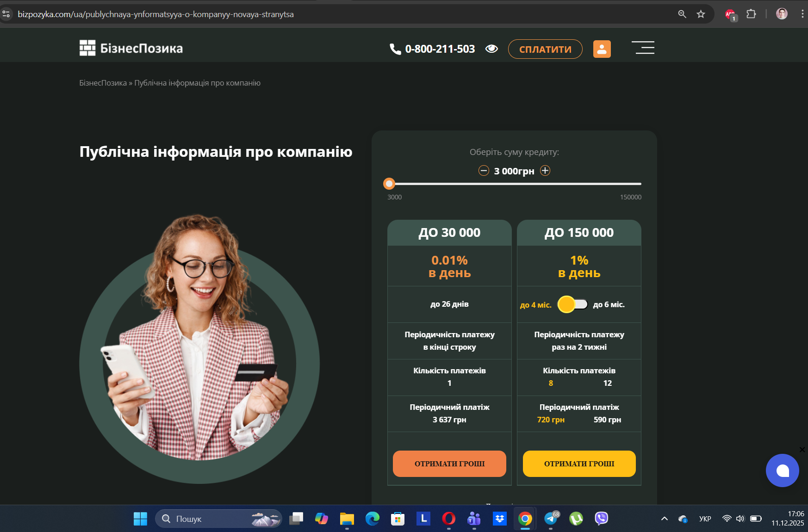Image resolution: width=808 pixels, height=532 pixels.
Task: Click the orange ОТРИМАТИ ГРОШІ button
Action: point(449,464)
